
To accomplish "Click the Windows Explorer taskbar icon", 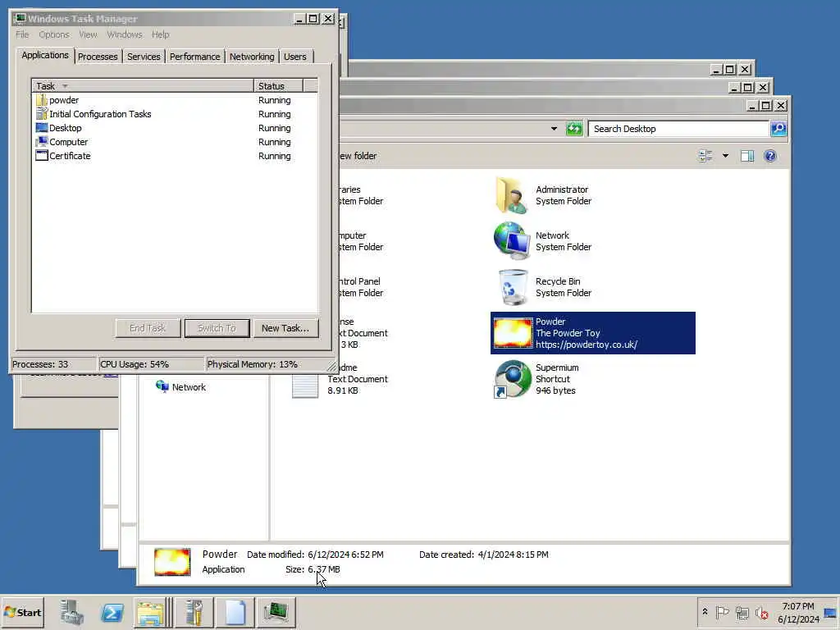I will click(x=151, y=612).
